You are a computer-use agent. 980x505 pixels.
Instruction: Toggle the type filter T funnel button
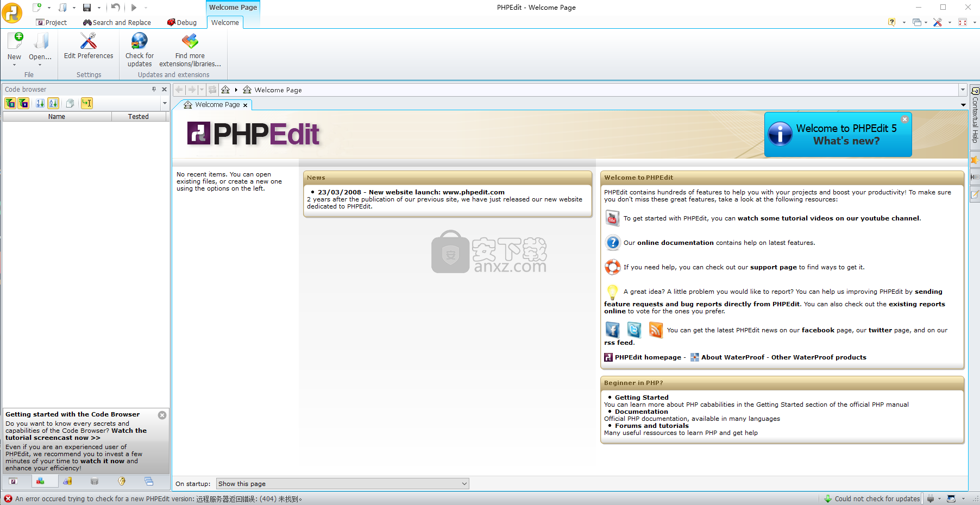point(10,103)
